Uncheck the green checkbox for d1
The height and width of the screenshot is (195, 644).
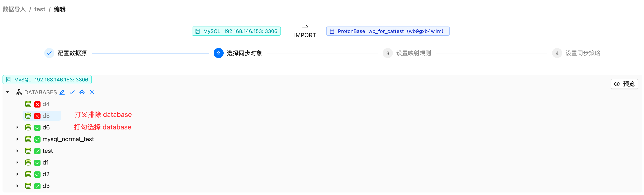coord(37,163)
